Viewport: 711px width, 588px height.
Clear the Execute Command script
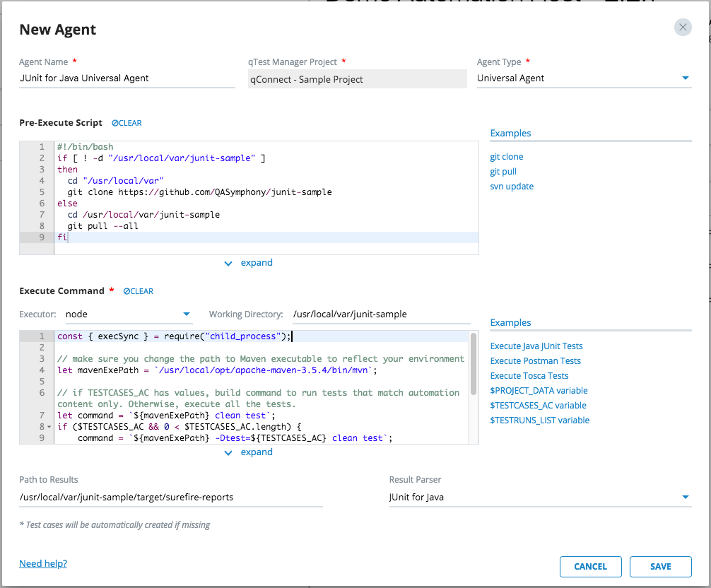pos(139,291)
